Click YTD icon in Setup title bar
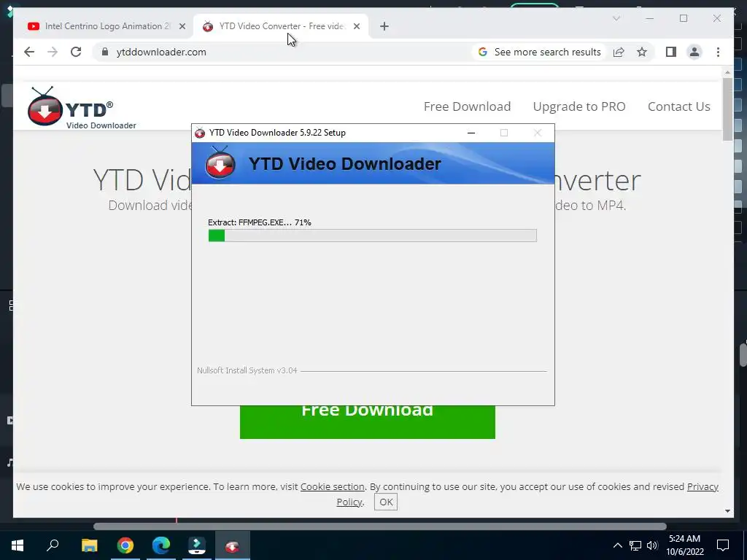Image resolution: width=747 pixels, height=560 pixels. 200,133
